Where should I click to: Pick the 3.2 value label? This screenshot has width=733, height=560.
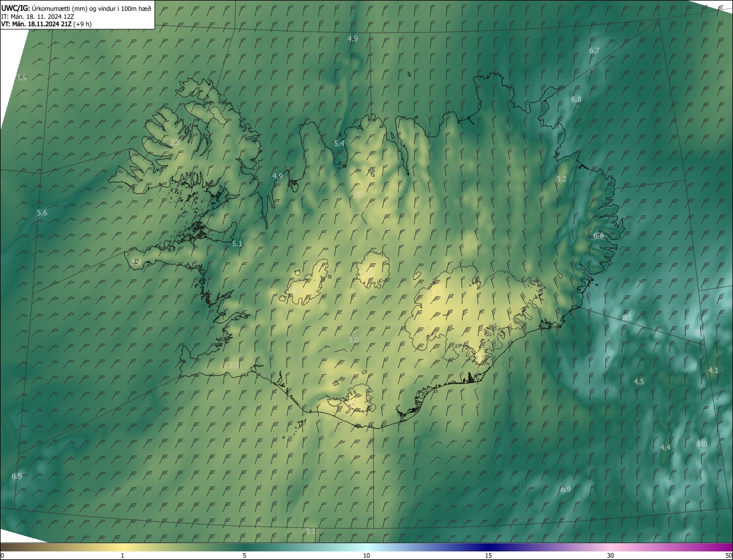(x=561, y=179)
